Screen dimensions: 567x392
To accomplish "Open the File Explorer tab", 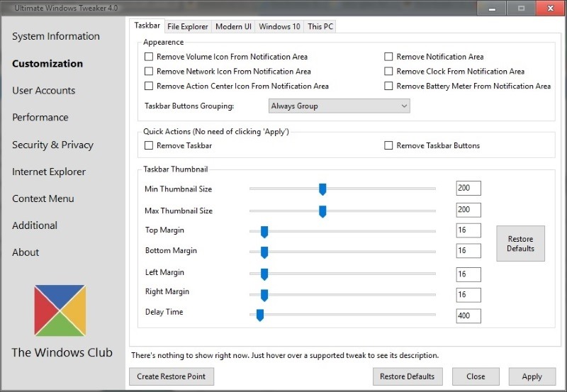I will point(188,26).
